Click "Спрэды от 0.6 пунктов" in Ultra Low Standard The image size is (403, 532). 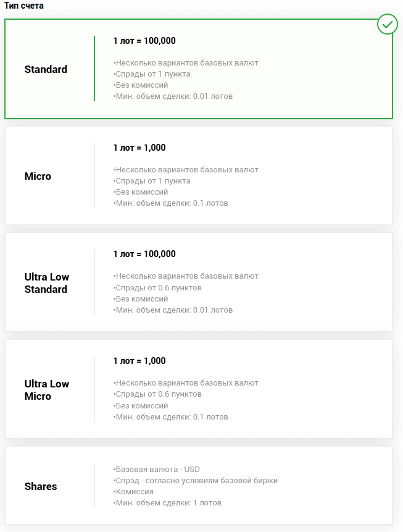point(159,287)
